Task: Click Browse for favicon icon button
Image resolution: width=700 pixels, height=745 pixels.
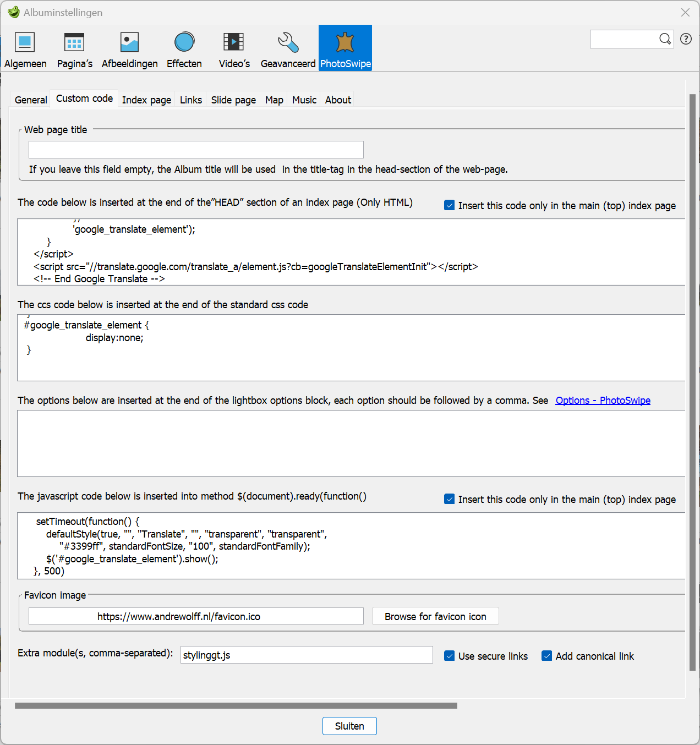Action: click(x=435, y=616)
